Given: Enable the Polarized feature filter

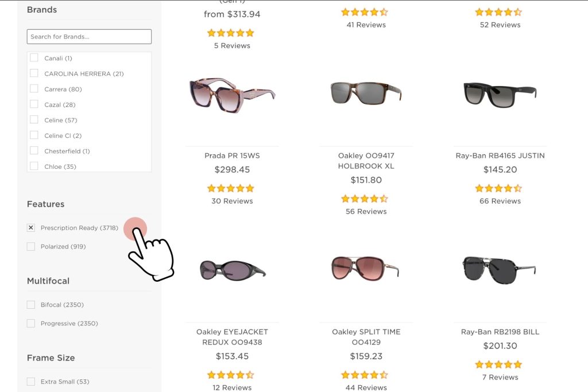Looking at the screenshot, I should point(31,247).
